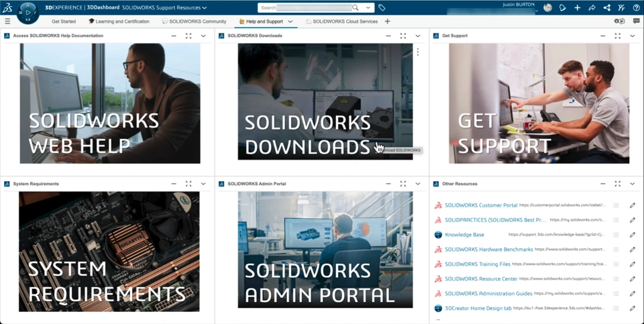644x324 pixels.
Task: Open the notifications icon in top bar
Action: [563, 7]
